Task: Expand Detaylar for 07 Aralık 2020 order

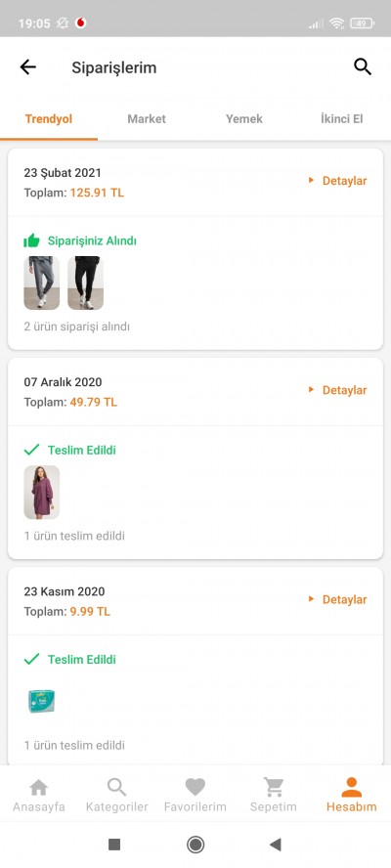Action: pos(338,390)
